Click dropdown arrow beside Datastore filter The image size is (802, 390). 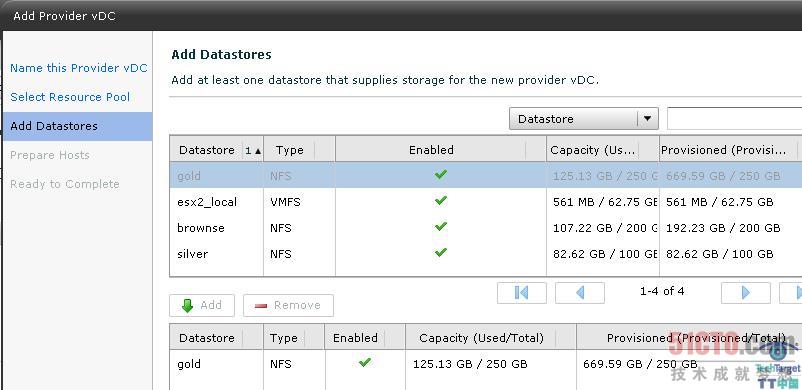tap(648, 119)
